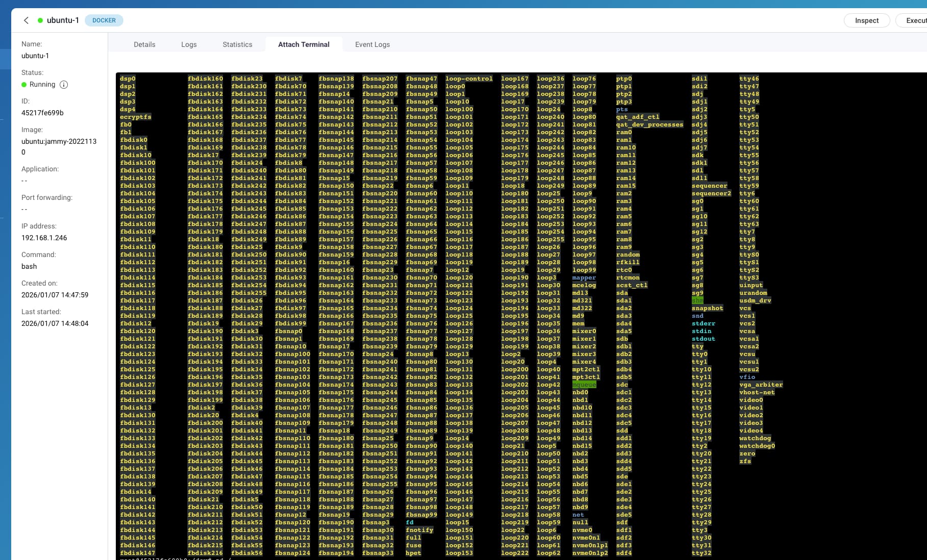This screenshot has height=560, width=927.
Task: Click the ubuntu-1 title in the header
Action: [x=63, y=20]
